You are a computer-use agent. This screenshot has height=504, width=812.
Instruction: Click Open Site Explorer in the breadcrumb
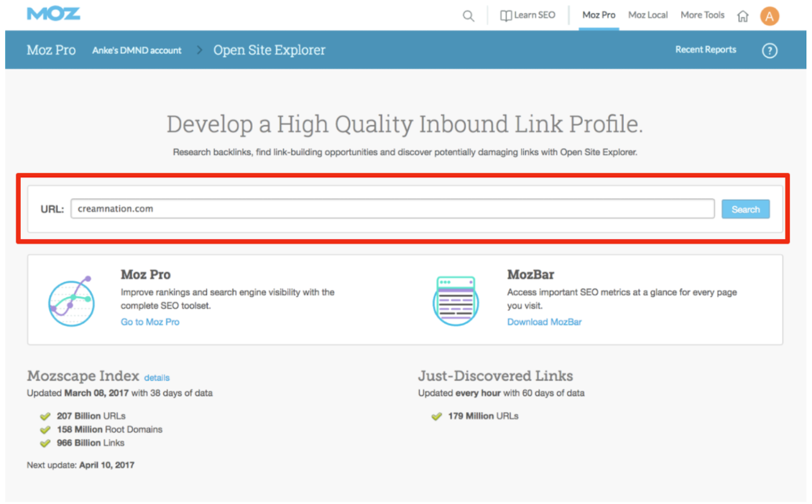pos(269,50)
